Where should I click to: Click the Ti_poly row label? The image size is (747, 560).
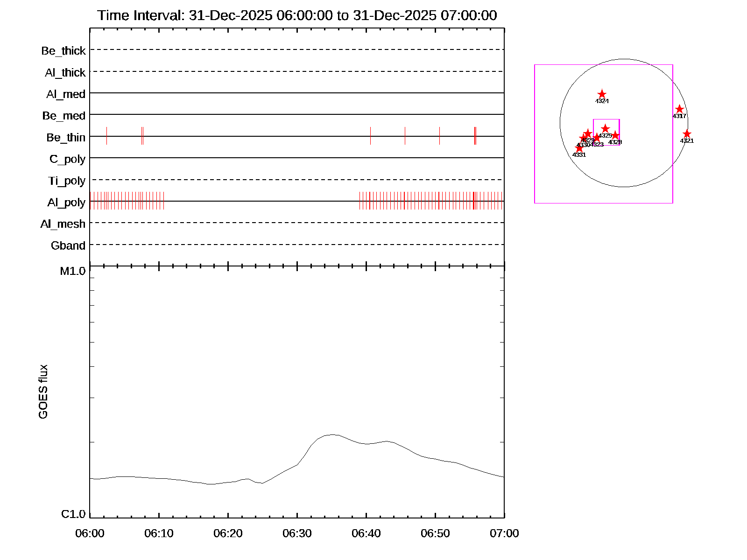[67, 181]
